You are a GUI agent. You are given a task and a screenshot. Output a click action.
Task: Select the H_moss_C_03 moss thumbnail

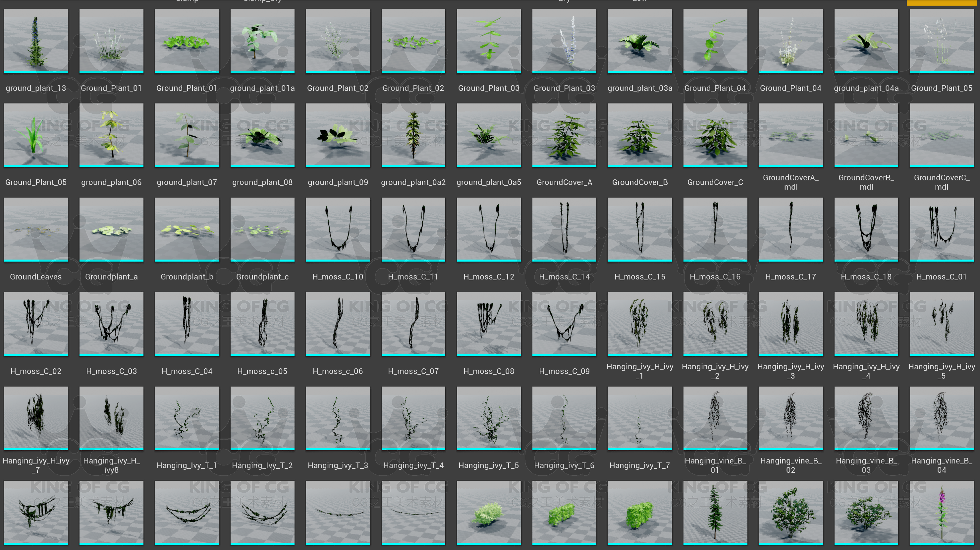111,324
